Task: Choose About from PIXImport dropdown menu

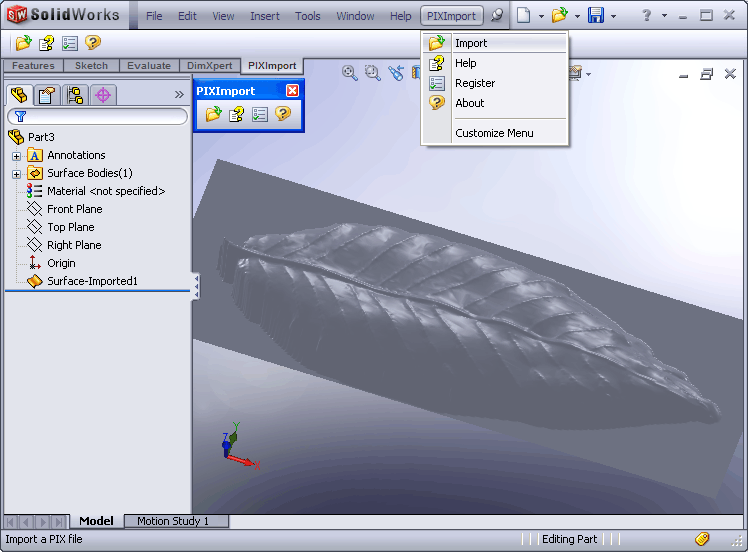Action: click(x=496, y=103)
